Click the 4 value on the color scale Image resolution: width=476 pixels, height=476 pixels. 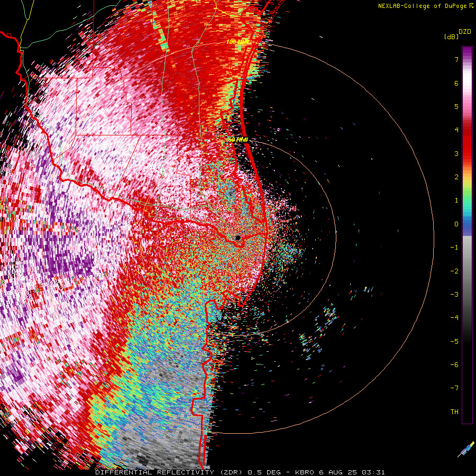[456, 130]
